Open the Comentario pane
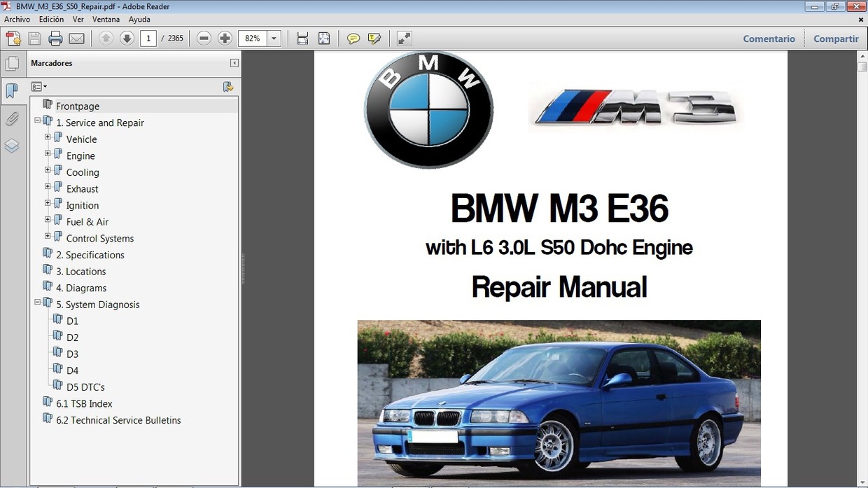The height and width of the screenshot is (488, 868). point(769,39)
